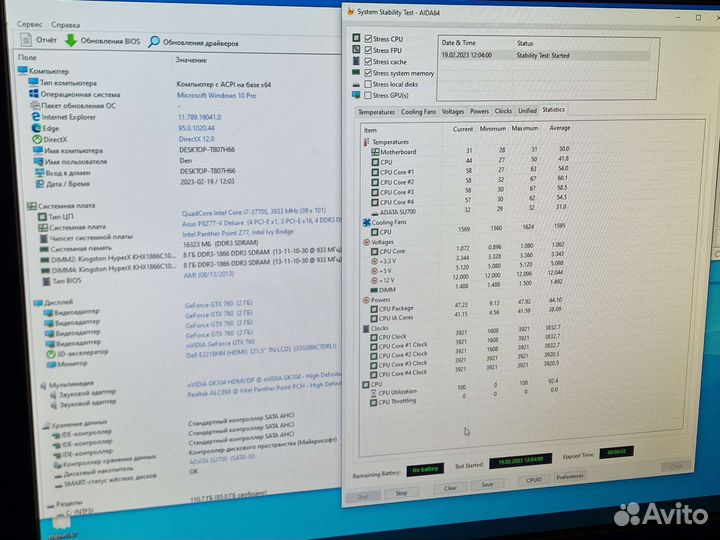The image size is (720, 540).
Task: Select the Компьютер monitor icon
Action: [22, 70]
